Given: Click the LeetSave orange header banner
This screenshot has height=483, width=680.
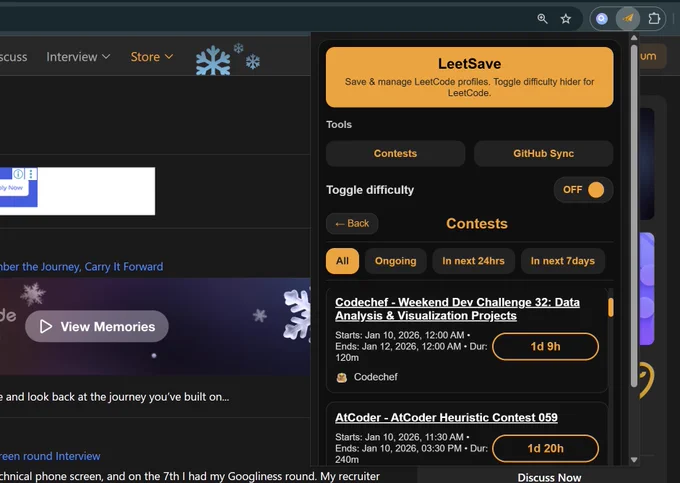Looking at the screenshot, I should tap(470, 77).
